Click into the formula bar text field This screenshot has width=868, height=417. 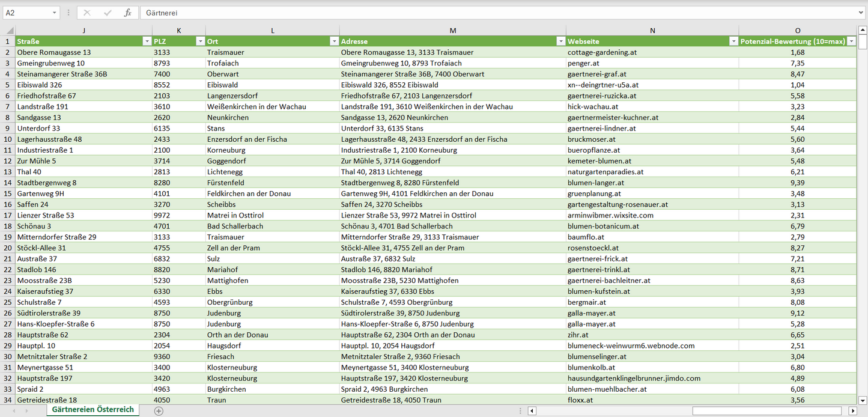(x=481, y=13)
